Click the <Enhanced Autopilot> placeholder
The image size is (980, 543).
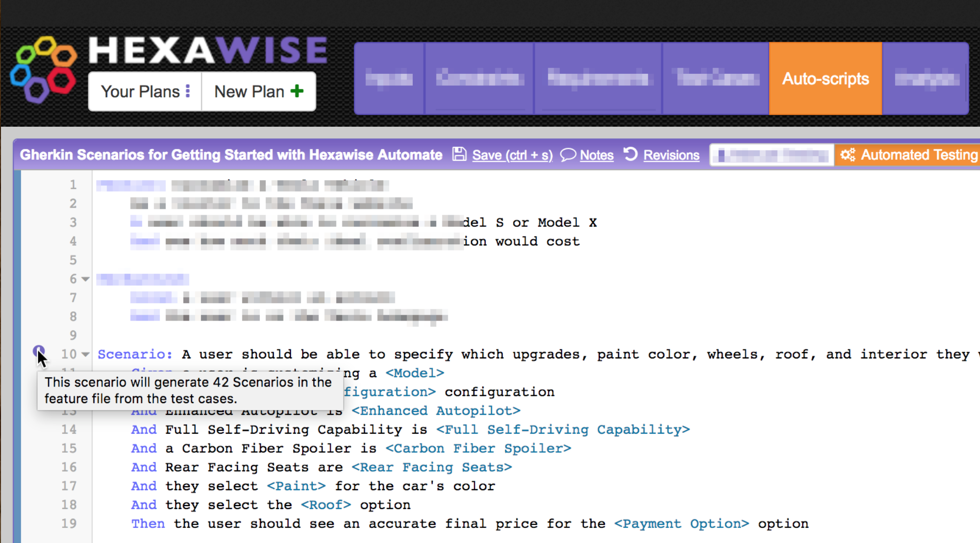pos(436,410)
